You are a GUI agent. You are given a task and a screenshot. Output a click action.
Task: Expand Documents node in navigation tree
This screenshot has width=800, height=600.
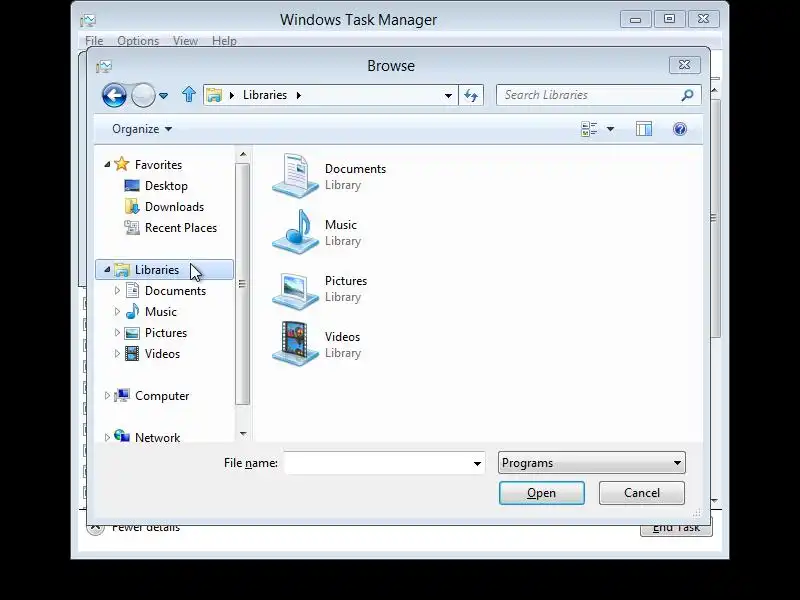coord(117,290)
